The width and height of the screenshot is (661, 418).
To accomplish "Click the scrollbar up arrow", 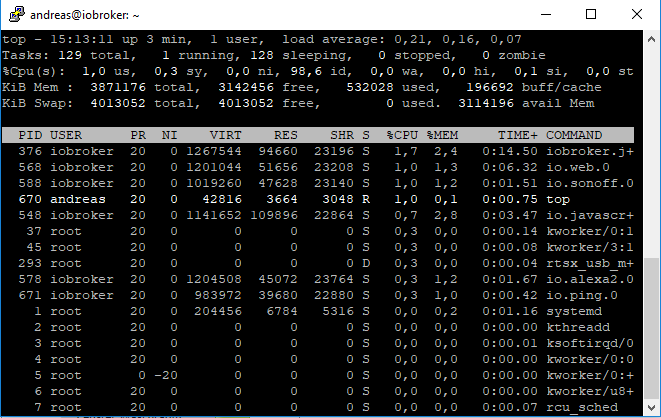I will click(x=651, y=39).
